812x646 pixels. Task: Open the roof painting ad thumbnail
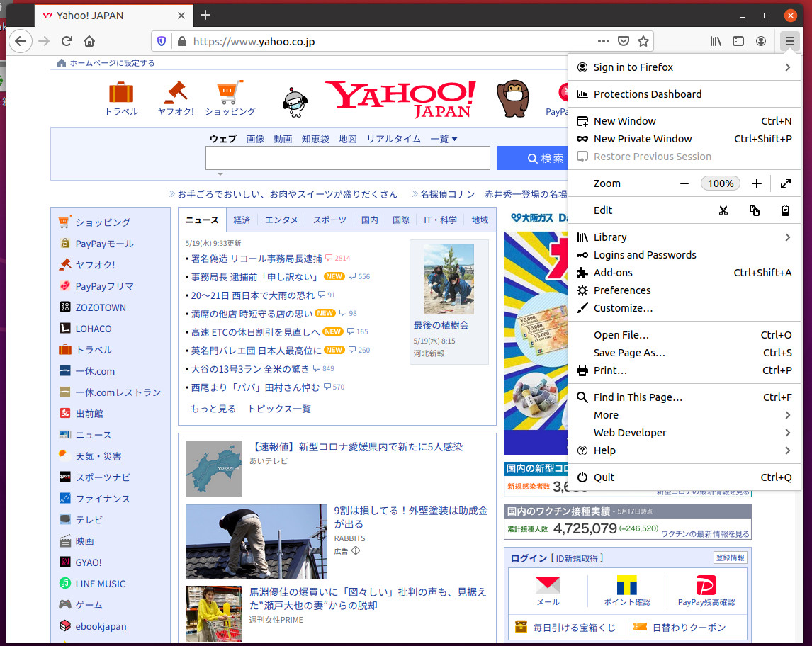point(256,541)
